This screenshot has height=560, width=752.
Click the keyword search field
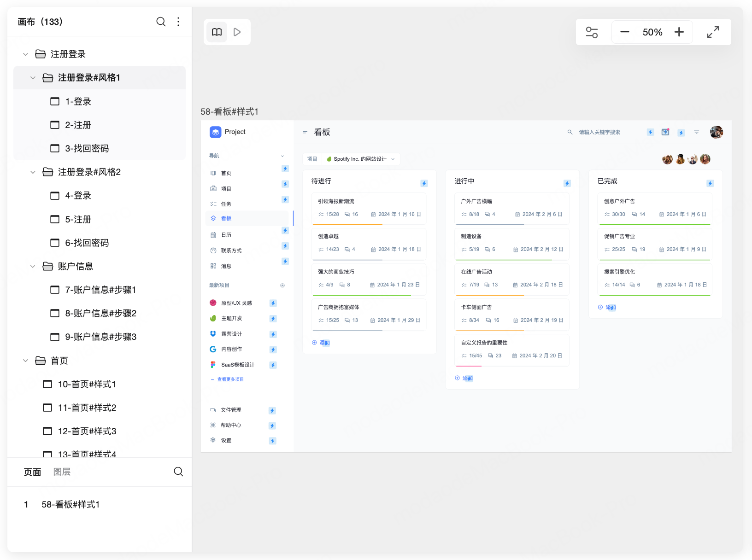pyautogui.click(x=599, y=132)
